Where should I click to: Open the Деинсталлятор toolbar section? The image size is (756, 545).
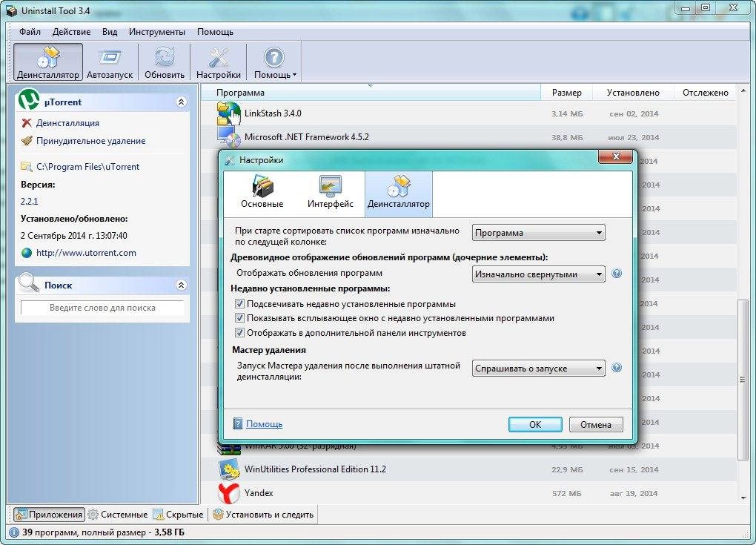coord(47,62)
